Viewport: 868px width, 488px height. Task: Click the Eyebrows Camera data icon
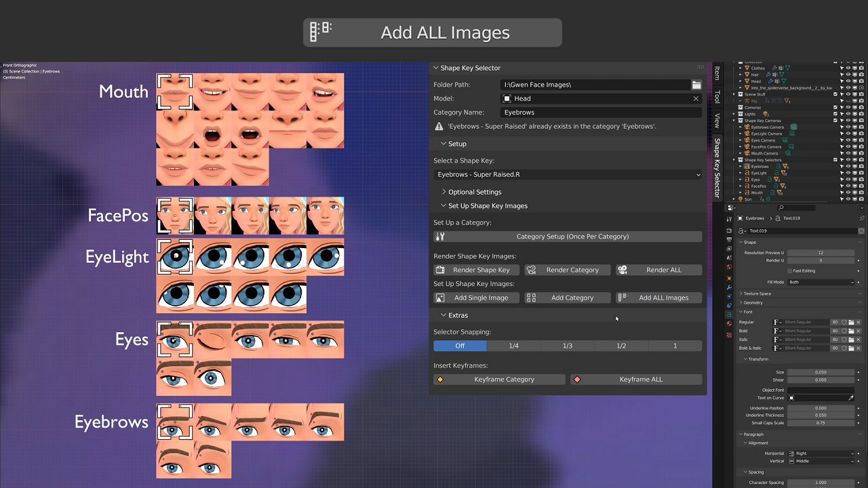click(x=793, y=127)
